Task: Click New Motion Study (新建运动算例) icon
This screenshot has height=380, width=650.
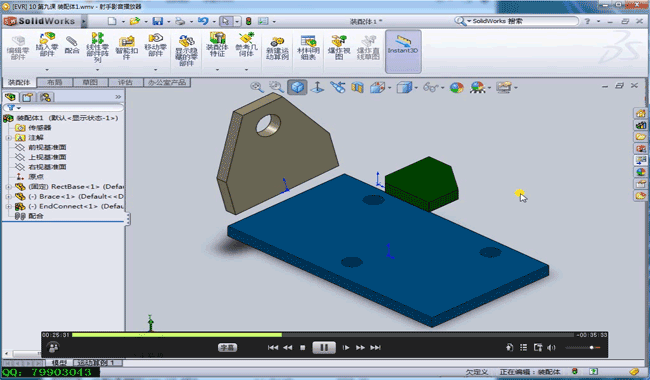Action: [x=277, y=48]
